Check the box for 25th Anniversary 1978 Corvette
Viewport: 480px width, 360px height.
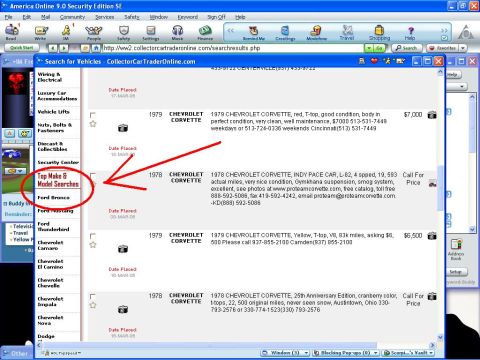click(93, 296)
